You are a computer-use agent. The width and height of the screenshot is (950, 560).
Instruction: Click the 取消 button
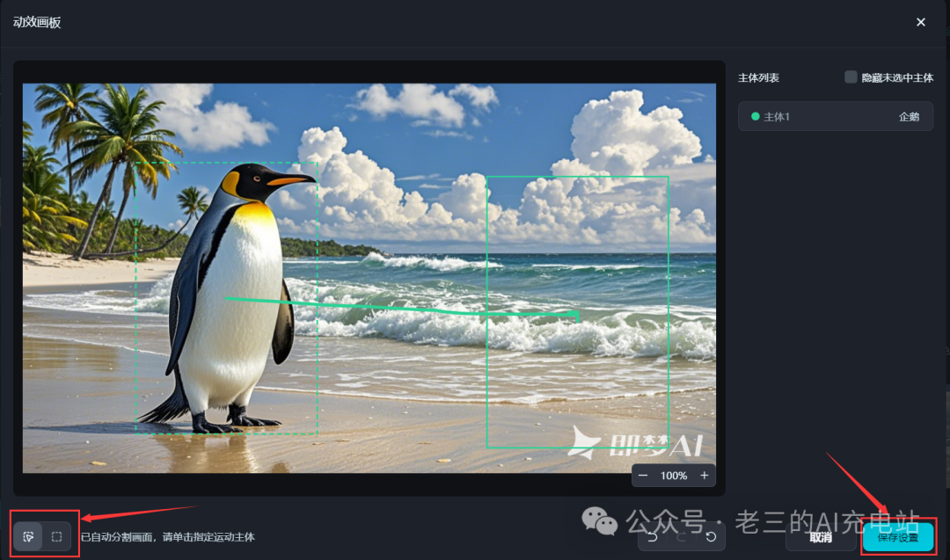[x=821, y=537]
